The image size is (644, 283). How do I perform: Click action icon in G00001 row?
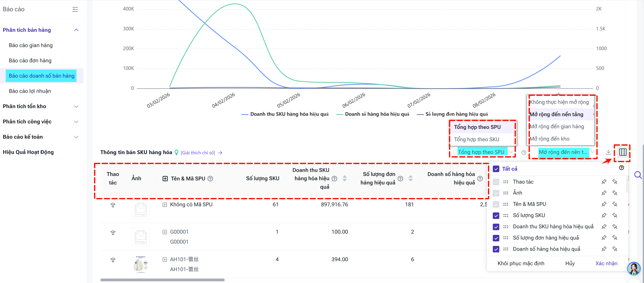click(x=113, y=233)
